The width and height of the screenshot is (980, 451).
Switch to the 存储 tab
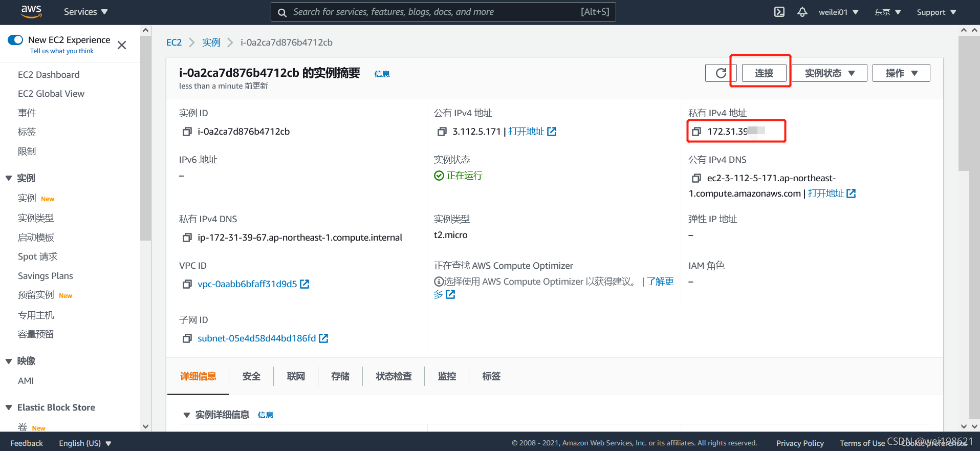click(x=340, y=376)
